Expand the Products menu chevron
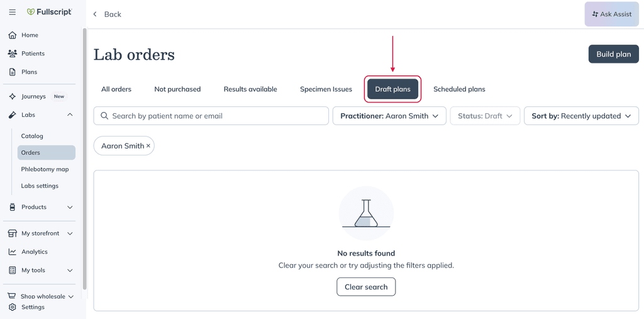 (70, 207)
